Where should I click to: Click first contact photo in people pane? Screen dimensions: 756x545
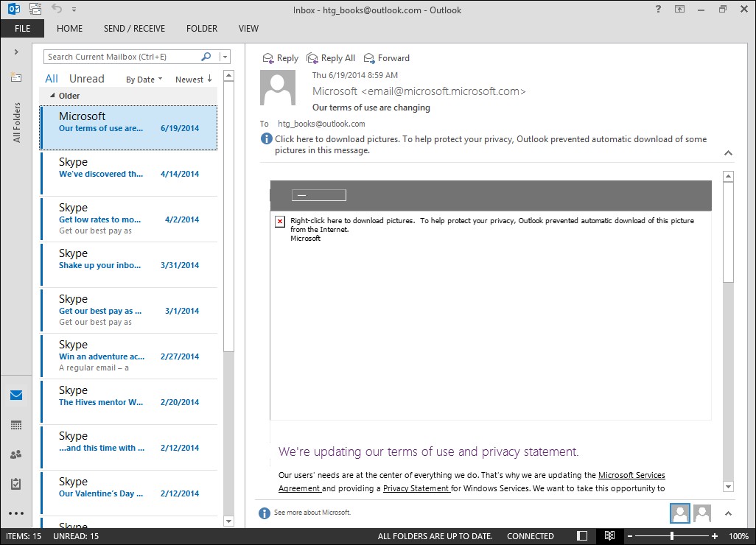pyautogui.click(x=680, y=513)
